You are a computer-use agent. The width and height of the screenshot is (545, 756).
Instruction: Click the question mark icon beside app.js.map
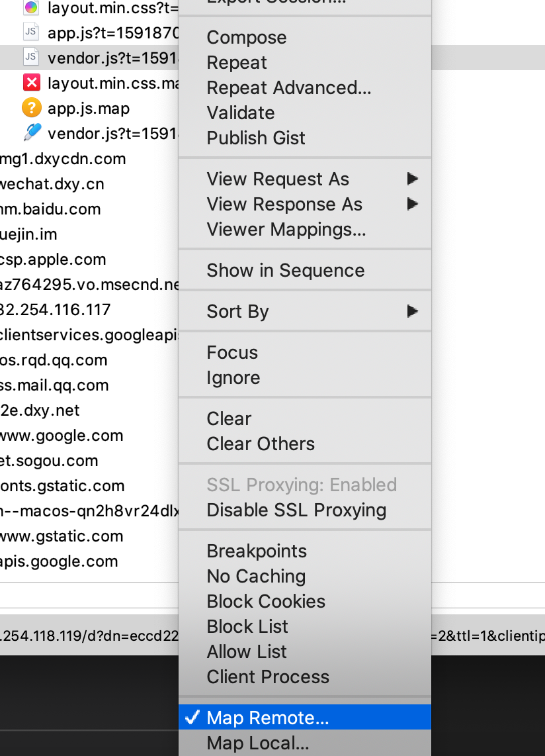(x=31, y=108)
